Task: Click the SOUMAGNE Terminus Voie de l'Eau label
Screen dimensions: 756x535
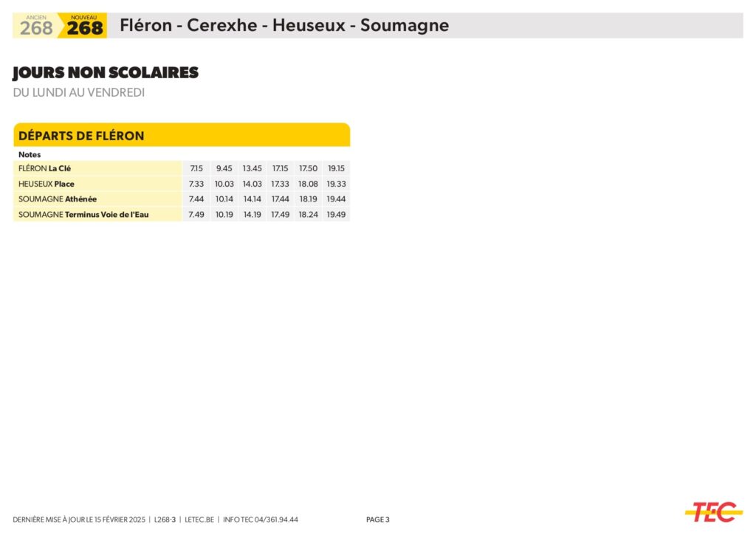Action: (x=83, y=215)
